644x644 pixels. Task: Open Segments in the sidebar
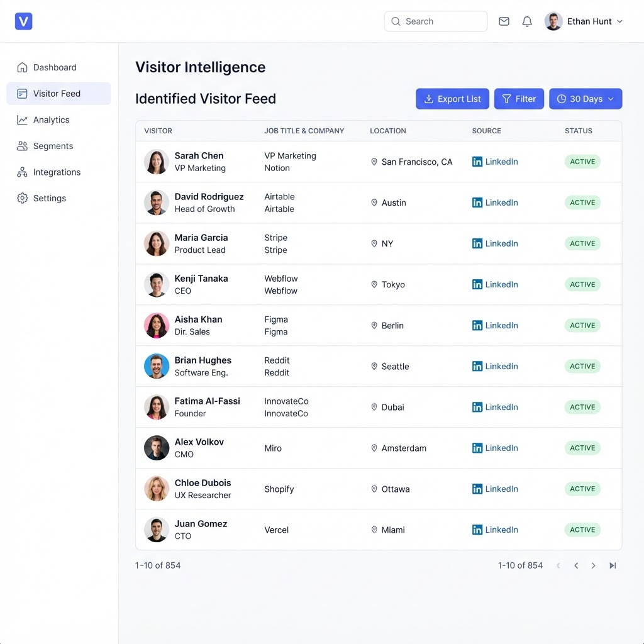click(x=58, y=146)
